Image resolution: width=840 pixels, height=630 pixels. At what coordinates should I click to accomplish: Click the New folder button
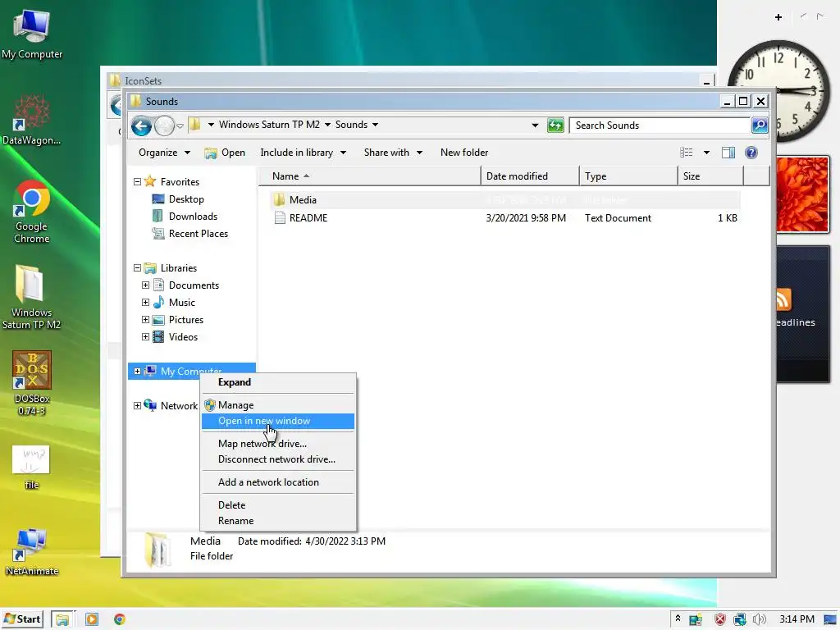(x=464, y=153)
